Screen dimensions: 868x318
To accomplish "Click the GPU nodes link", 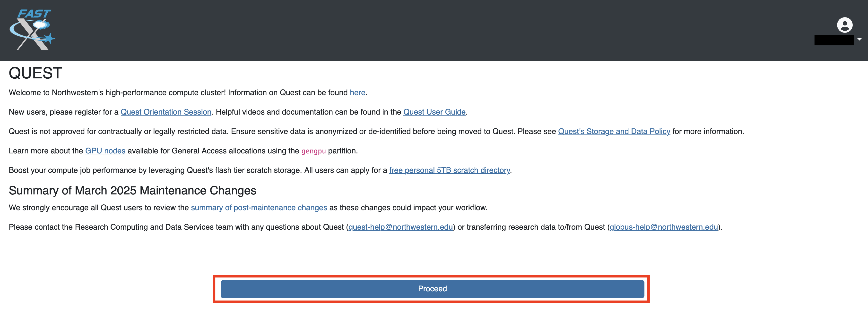I will point(105,151).
